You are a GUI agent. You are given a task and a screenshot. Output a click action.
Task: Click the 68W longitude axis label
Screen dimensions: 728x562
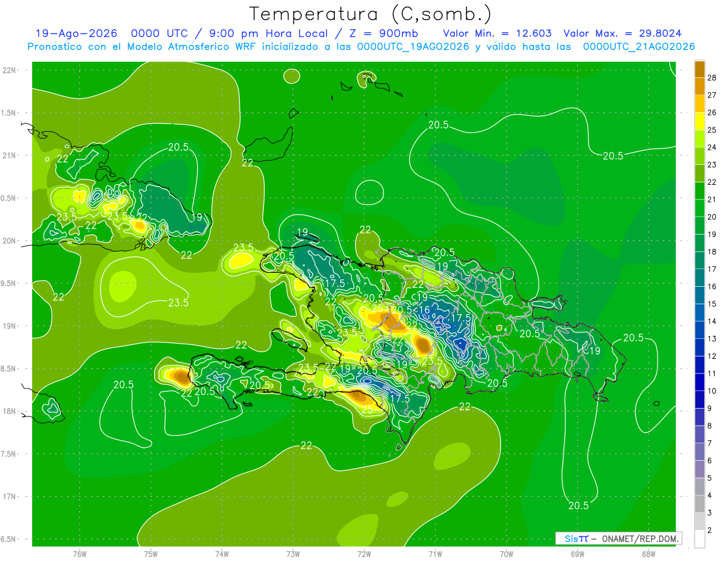click(x=649, y=554)
